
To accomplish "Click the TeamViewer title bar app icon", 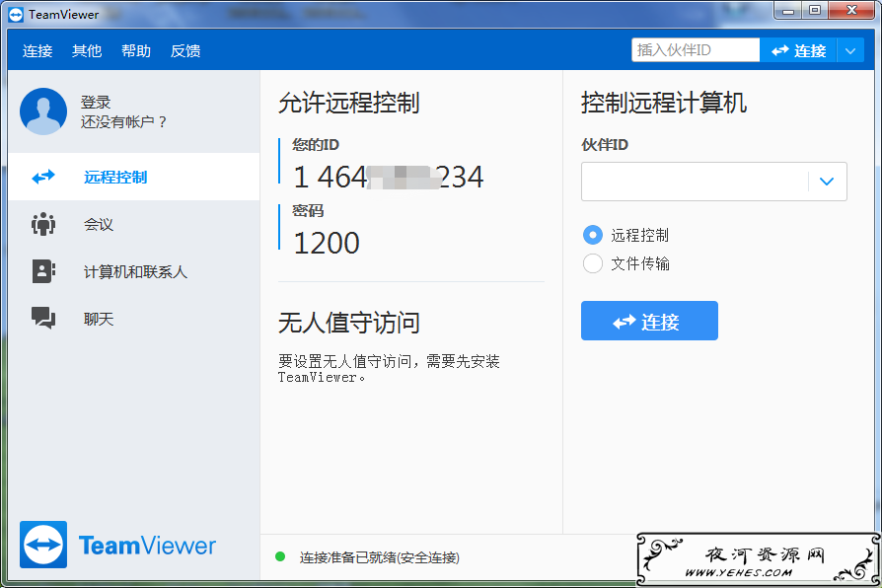I will [17, 15].
